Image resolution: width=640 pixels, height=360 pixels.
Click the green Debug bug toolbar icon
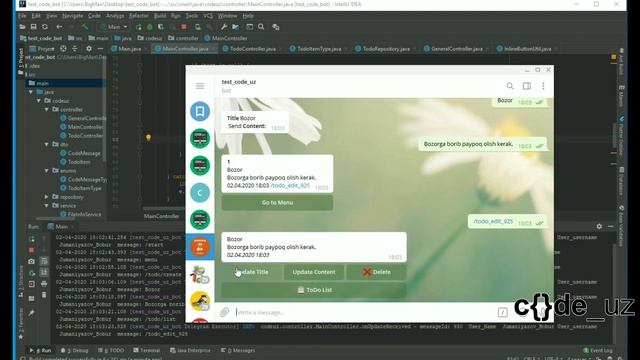pyautogui.click(x=149, y=27)
